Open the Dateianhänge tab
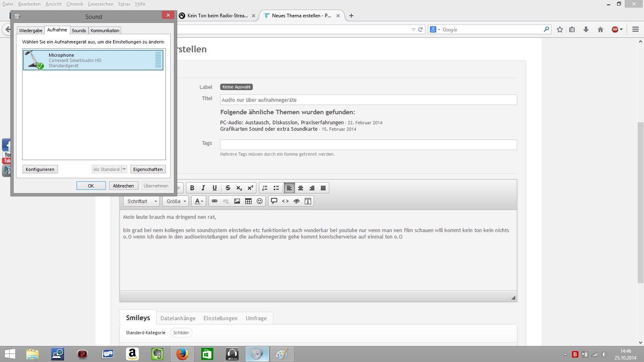The image size is (644, 362). point(178,318)
